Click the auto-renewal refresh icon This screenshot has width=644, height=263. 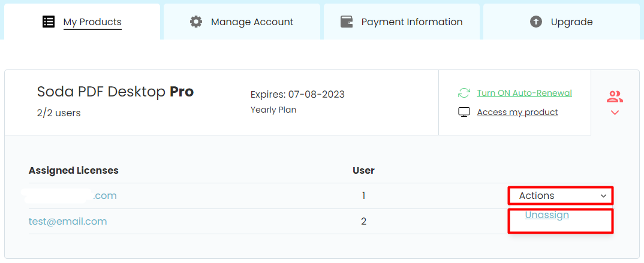pyautogui.click(x=464, y=93)
